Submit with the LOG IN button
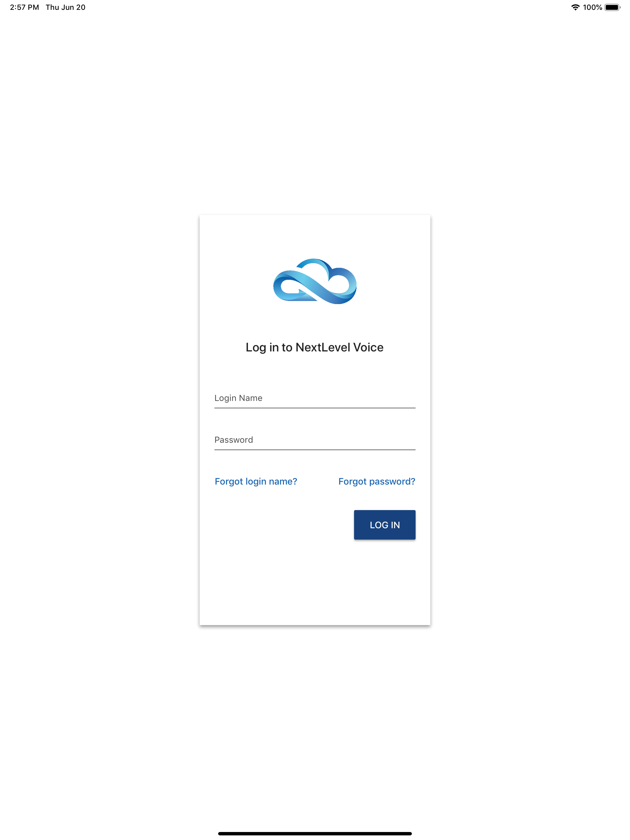Viewport: 630px width, 840px height. coord(385,525)
